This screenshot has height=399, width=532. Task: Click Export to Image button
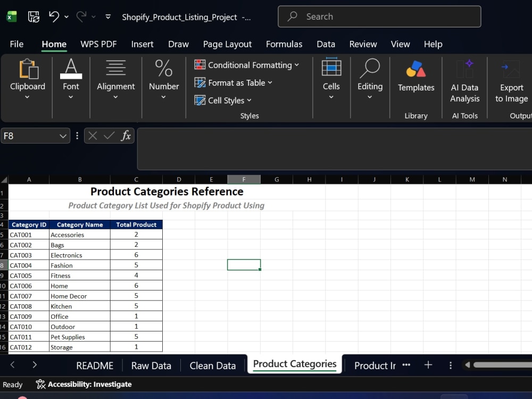511,81
